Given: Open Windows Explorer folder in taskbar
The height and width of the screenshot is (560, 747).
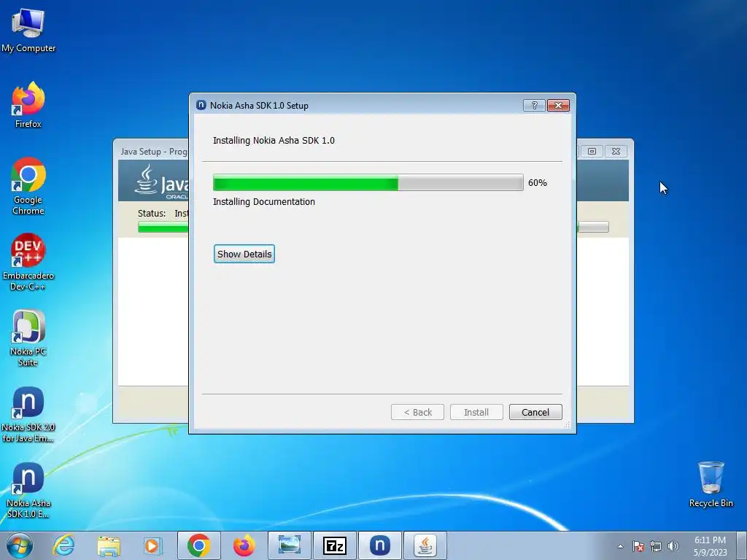Looking at the screenshot, I should tap(109, 545).
